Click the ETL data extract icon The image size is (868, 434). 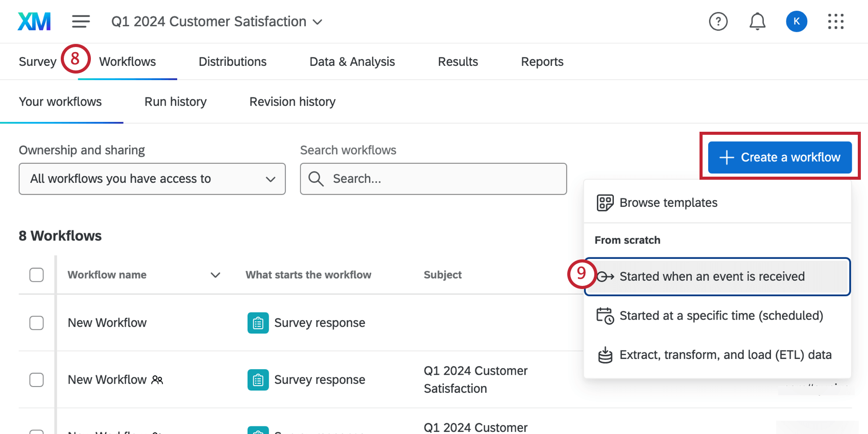[605, 355]
